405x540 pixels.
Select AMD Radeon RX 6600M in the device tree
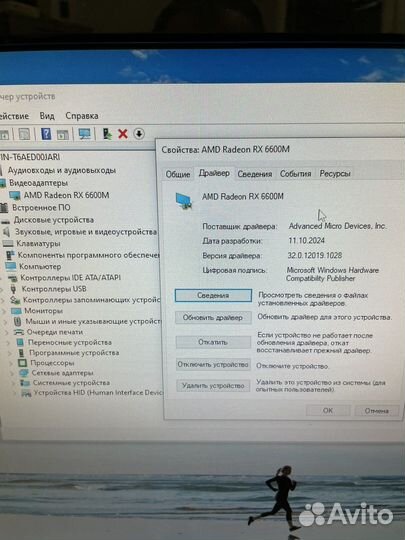pos(66,195)
